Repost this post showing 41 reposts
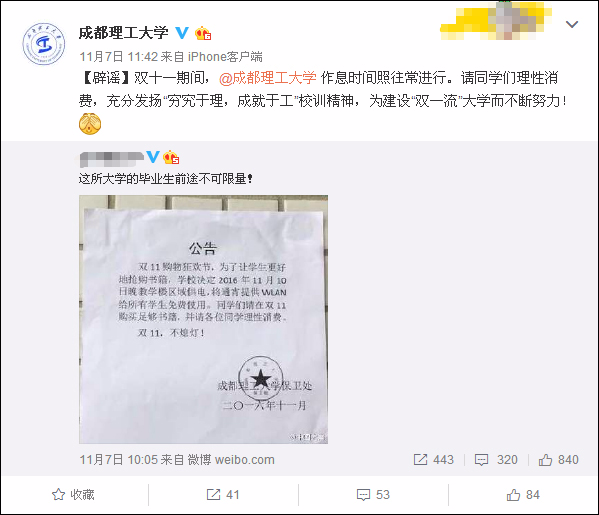Viewport: 599px width, 515px height. (223, 495)
